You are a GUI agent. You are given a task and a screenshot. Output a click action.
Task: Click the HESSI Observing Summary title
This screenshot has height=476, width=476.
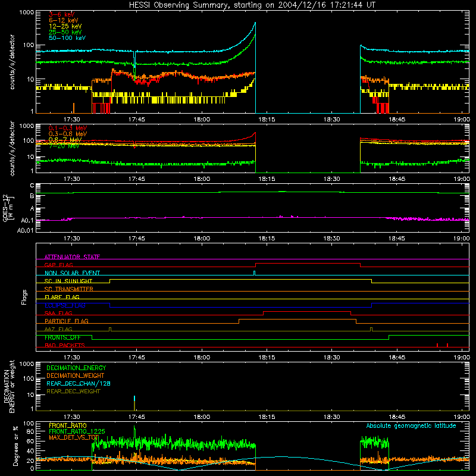[x=252, y=5]
